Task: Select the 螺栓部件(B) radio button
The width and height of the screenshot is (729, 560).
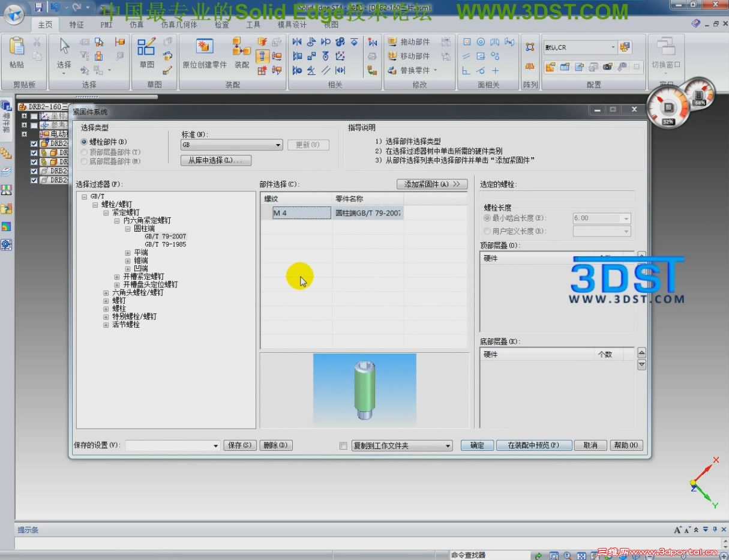Action: tap(85, 142)
